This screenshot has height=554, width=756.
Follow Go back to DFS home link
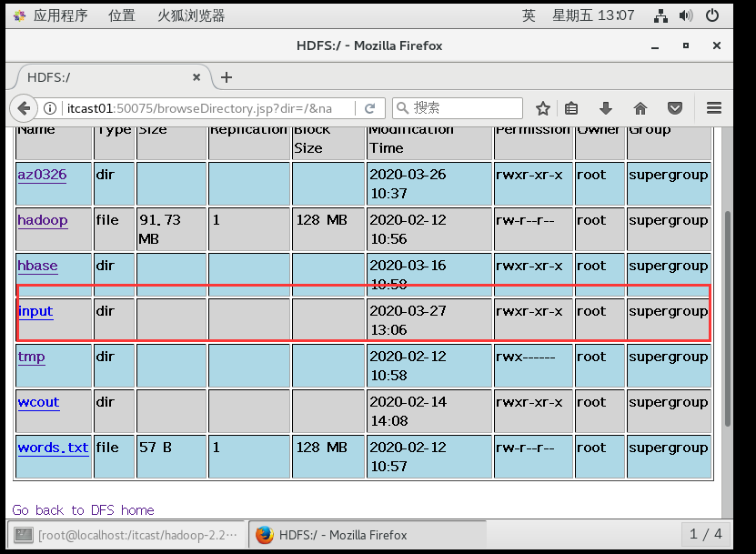[x=83, y=510]
